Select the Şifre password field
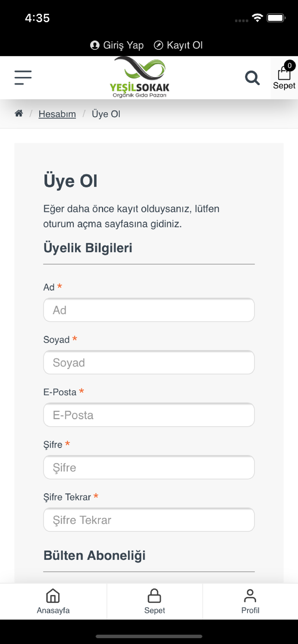 (x=149, y=468)
